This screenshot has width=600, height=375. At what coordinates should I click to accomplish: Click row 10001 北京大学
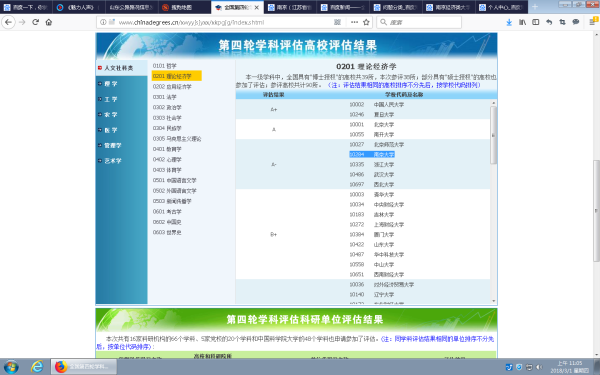click(372, 124)
